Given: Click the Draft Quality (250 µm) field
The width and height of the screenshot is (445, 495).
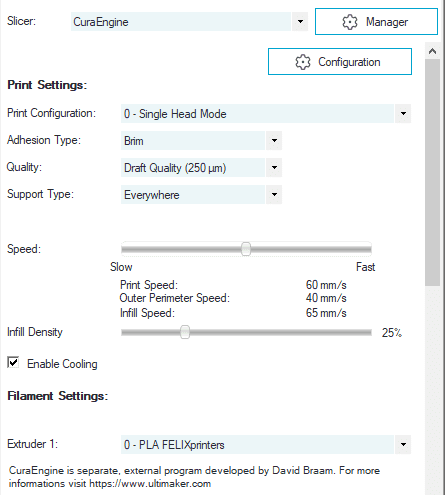Looking at the screenshot, I should coord(193,168).
